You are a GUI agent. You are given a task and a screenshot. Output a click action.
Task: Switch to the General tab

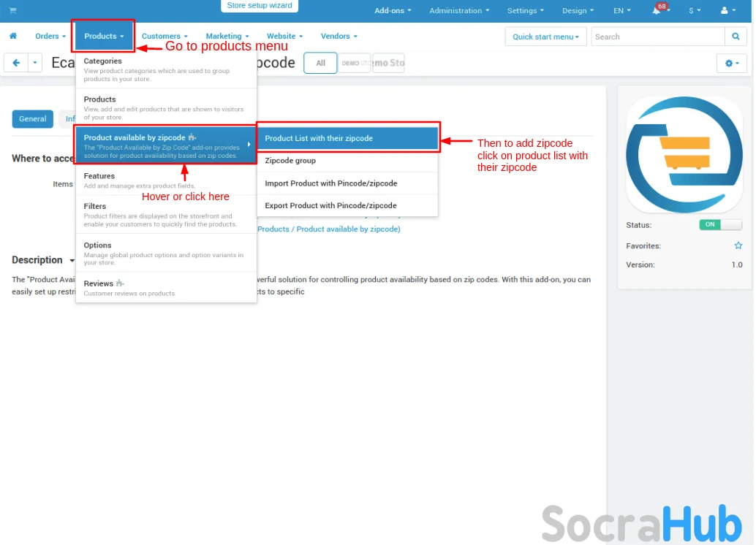pos(32,119)
